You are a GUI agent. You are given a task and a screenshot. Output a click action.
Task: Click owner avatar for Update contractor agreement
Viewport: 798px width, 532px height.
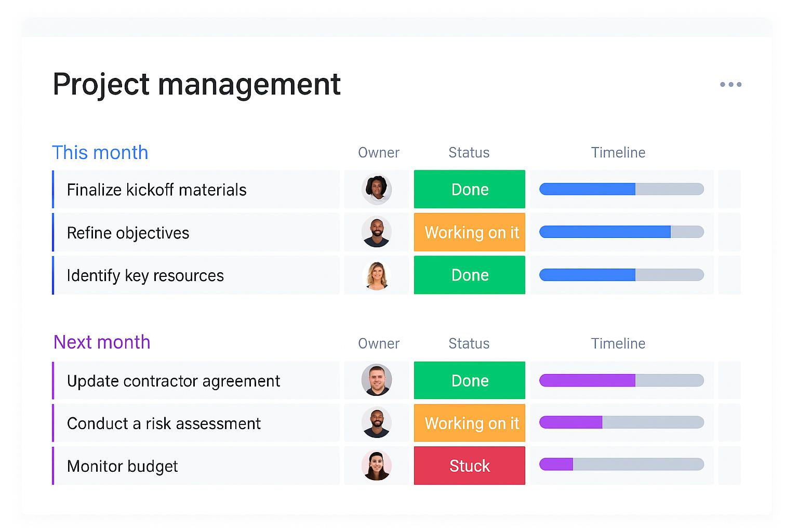(x=377, y=380)
